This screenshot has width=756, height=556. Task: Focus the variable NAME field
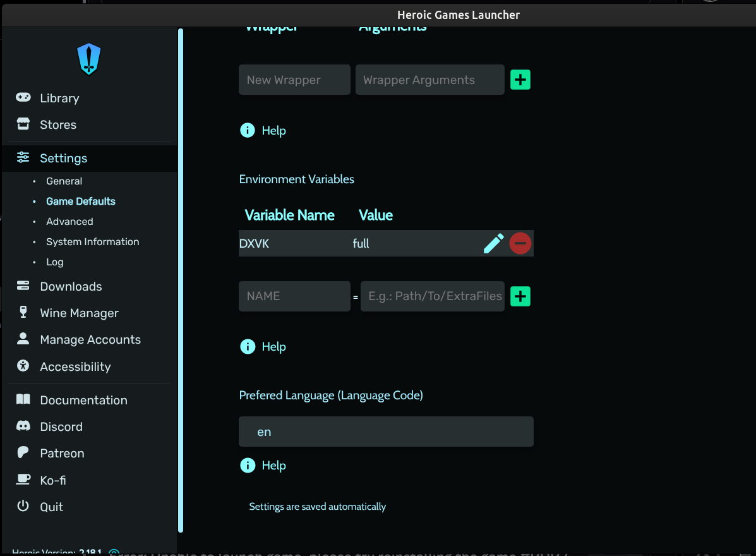click(294, 296)
